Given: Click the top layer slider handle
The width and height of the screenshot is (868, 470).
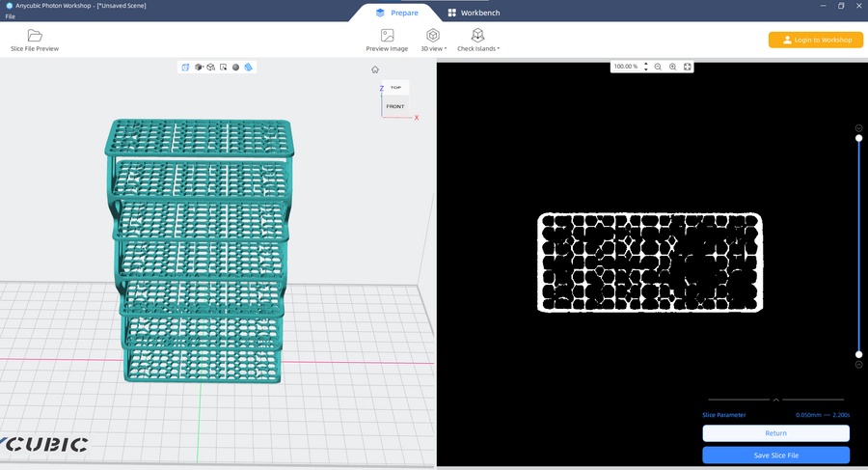Looking at the screenshot, I should pos(858,138).
